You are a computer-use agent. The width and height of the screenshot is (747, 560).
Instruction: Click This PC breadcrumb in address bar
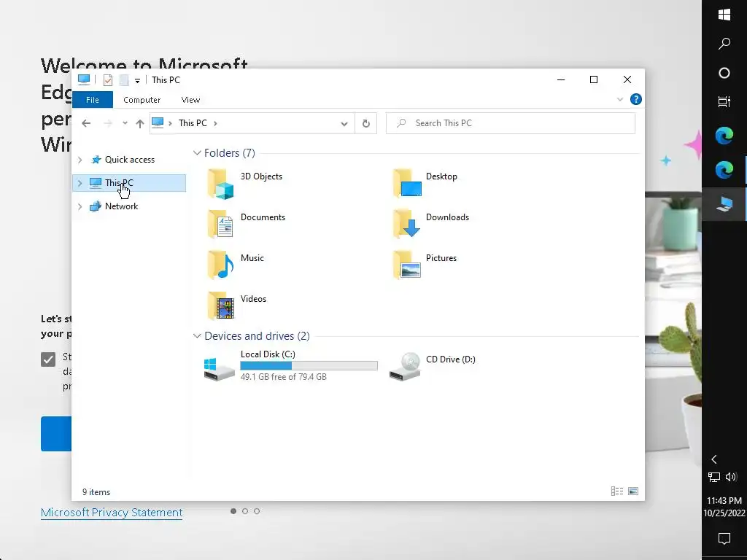pos(193,122)
